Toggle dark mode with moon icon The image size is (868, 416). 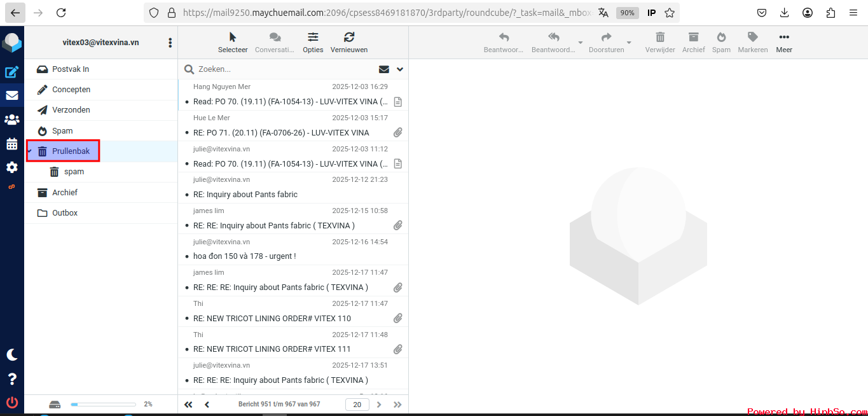click(11, 355)
